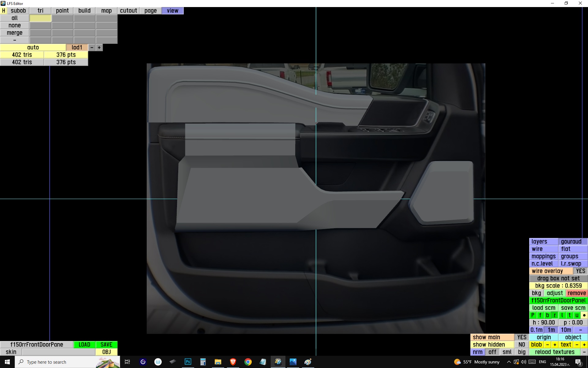Increase blob size with plus button
The image size is (588, 368).
(555, 345)
